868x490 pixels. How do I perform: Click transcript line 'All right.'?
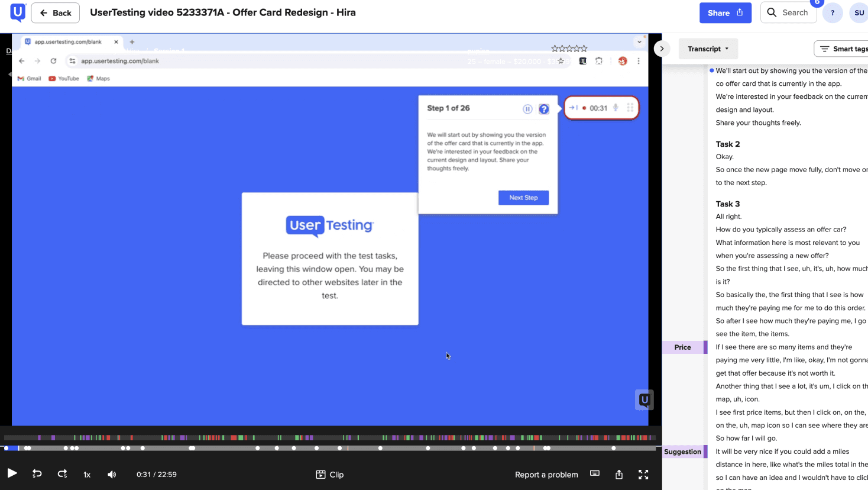pyautogui.click(x=728, y=217)
